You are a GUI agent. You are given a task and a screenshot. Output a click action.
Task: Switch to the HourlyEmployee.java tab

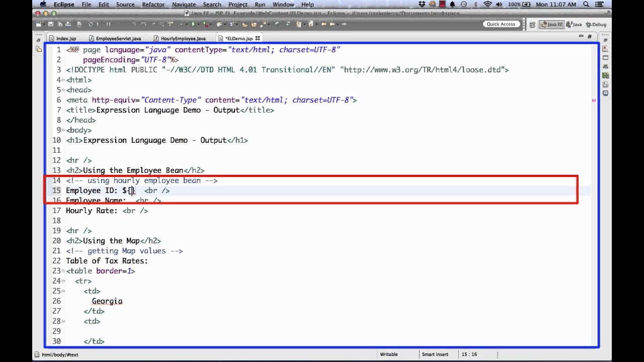(180, 38)
